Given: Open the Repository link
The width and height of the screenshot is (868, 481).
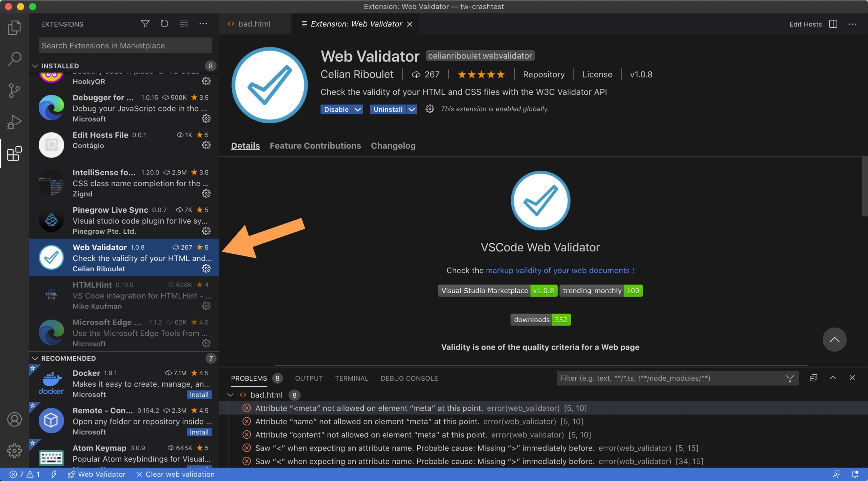Looking at the screenshot, I should click(544, 75).
